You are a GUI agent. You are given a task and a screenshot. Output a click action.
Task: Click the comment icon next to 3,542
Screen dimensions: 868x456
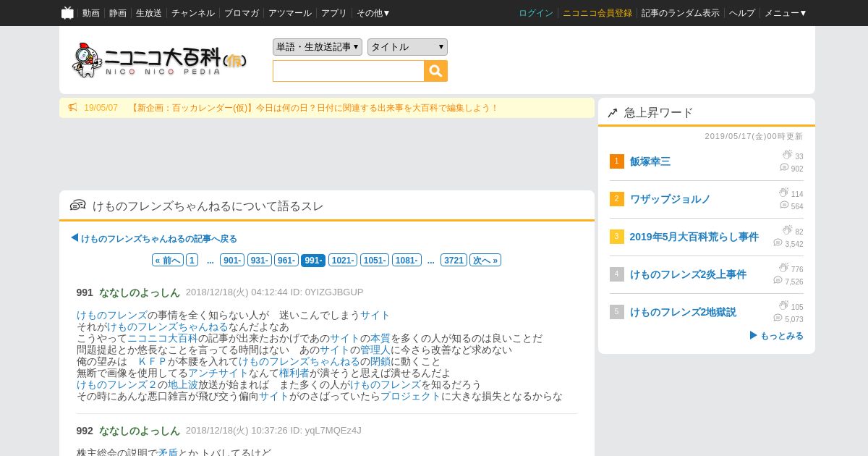pos(778,242)
